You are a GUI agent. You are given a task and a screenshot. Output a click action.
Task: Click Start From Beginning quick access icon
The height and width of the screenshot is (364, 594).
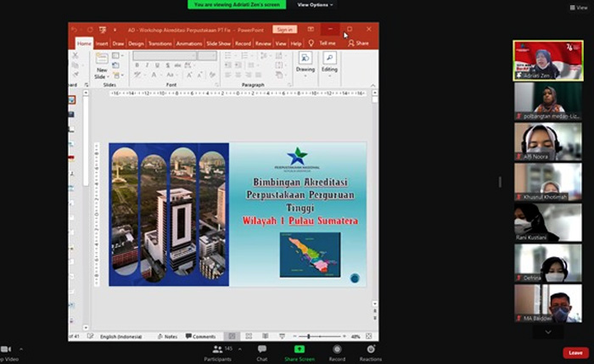point(103,30)
